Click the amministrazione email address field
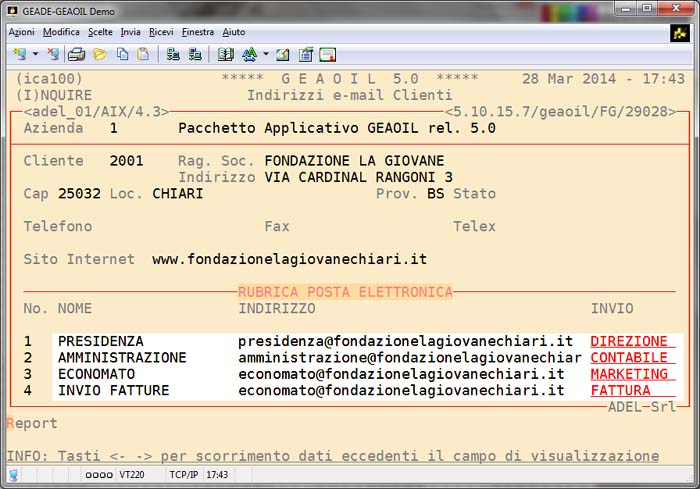The width and height of the screenshot is (700, 489). click(409, 358)
